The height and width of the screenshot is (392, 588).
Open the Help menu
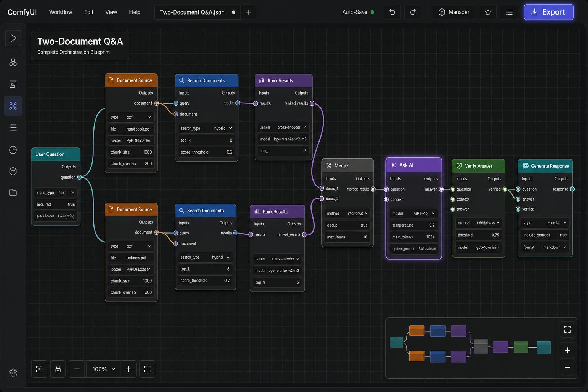click(x=135, y=12)
